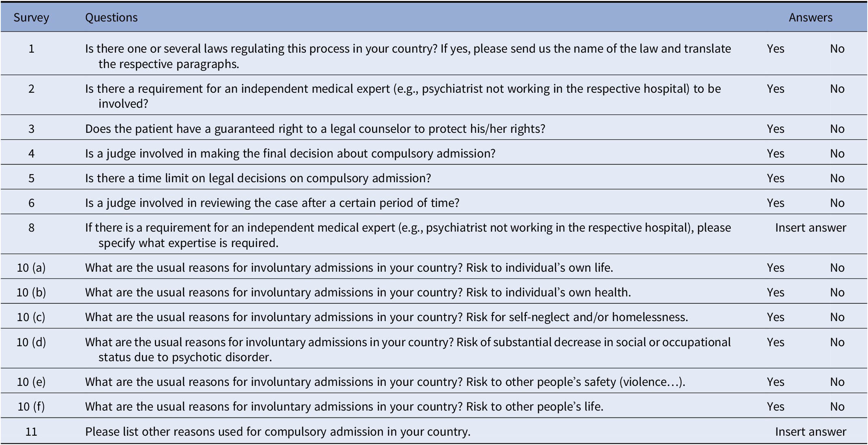Choose No for question 2 independent expert
This screenshot has height=445, width=868.
[837, 89]
